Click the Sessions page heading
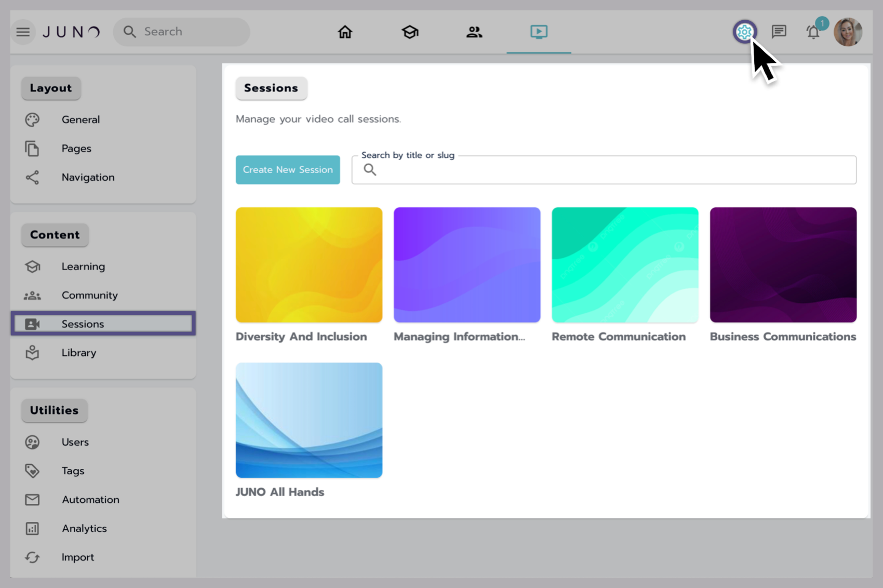This screenshot has width=883, height=588. 271,88
